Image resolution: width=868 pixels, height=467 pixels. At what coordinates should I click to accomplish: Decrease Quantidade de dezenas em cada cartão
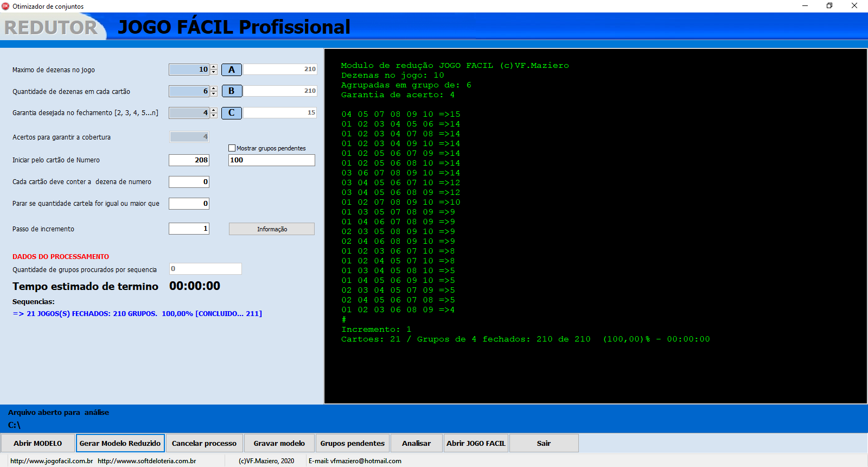click(x=214, y=94)
